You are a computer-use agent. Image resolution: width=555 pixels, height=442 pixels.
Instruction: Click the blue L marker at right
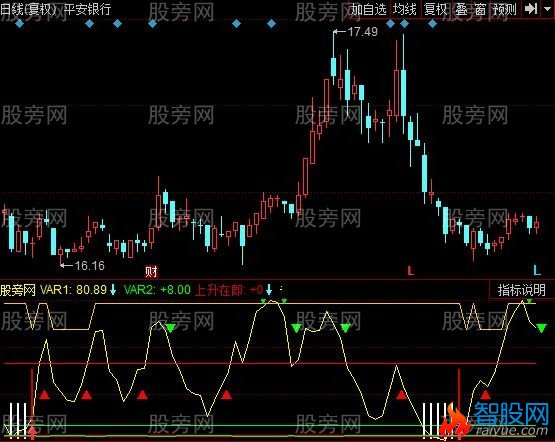point(537,270)
